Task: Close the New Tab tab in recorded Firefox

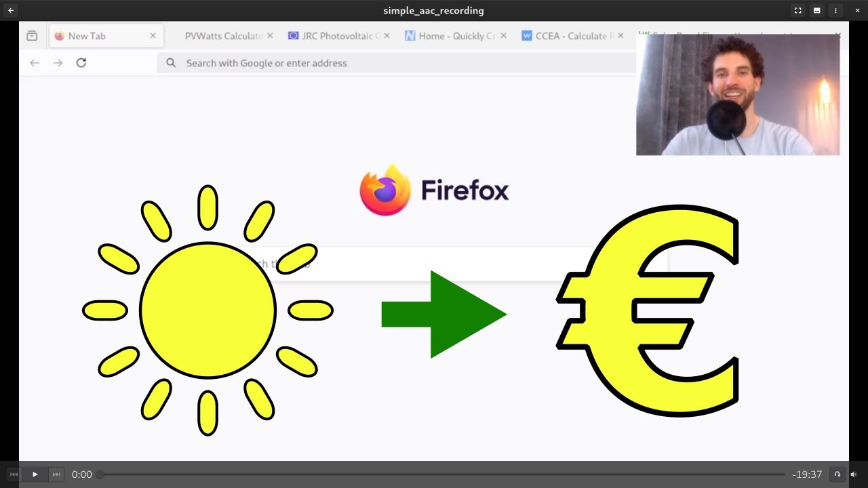Action: (153, 36)
